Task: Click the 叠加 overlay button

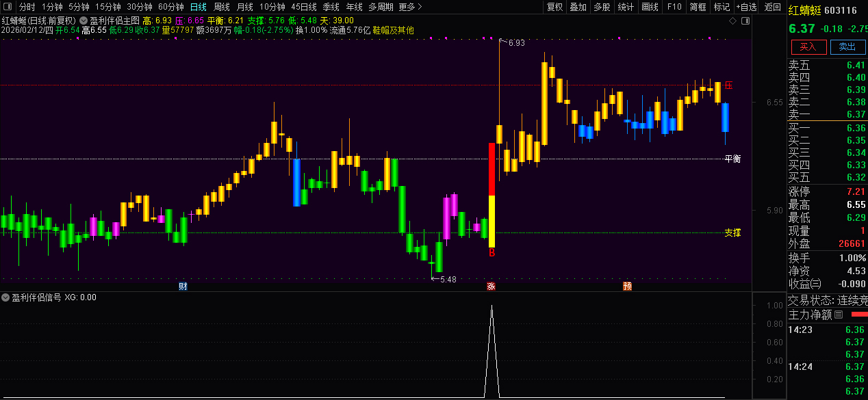Action: point(578,7)
